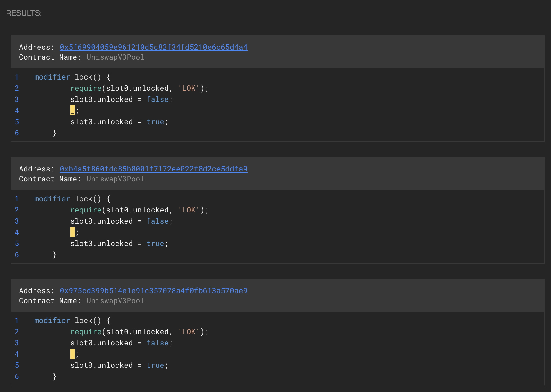Click the require keyword in first code block
This screenshot has height=392, width=551.
coord(86,88)
